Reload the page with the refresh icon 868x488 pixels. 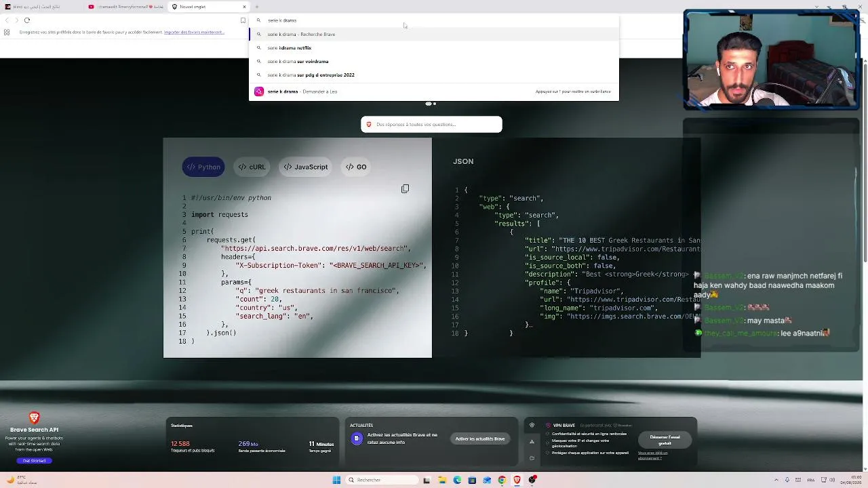[x=27, y=20]
